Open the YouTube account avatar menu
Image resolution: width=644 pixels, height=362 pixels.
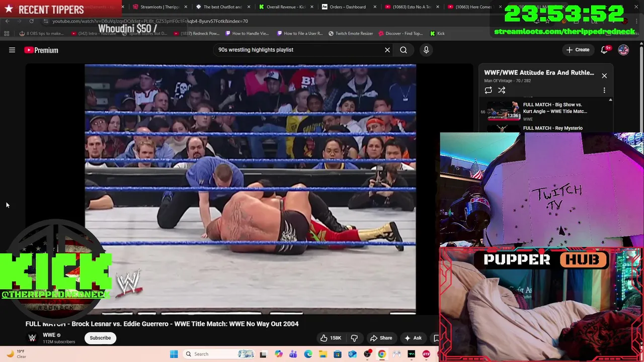[x=623, y=50]
